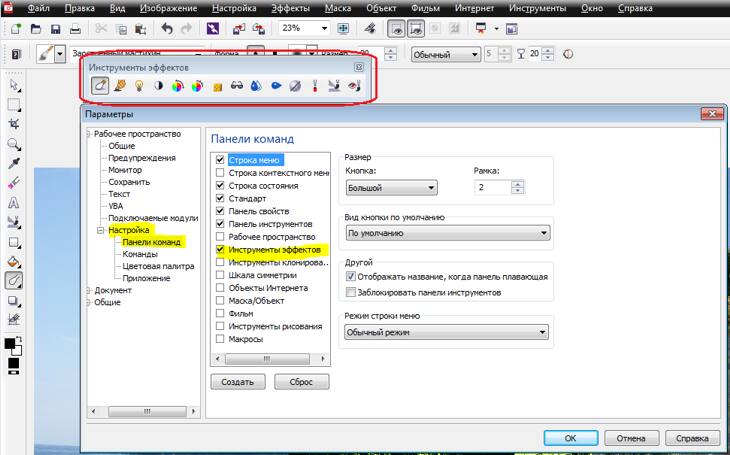This screenshot has width=730, height=455.
Task: Enable the Заблокировать панели инструментов checkbox
Action: 351,292
